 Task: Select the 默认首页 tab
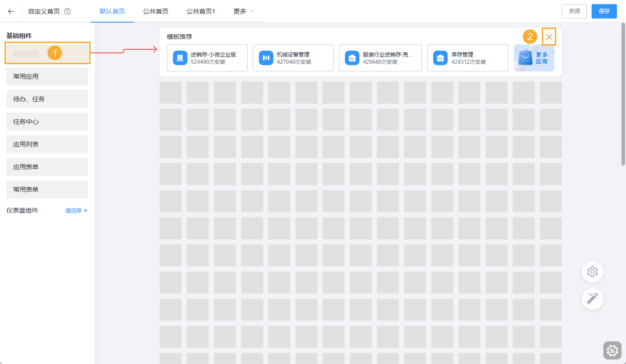pyautogui.click(x=112, y=11)
